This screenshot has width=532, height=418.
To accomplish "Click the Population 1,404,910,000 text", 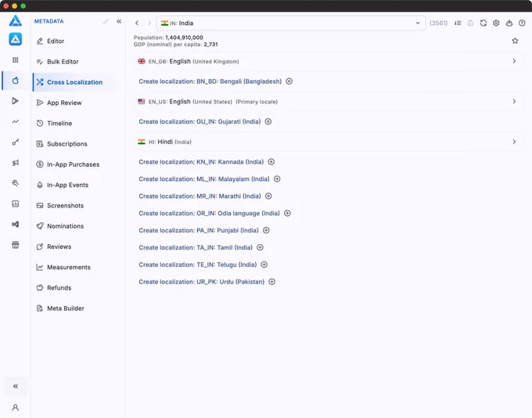I will pyautogui.click(x=168, y=38).
